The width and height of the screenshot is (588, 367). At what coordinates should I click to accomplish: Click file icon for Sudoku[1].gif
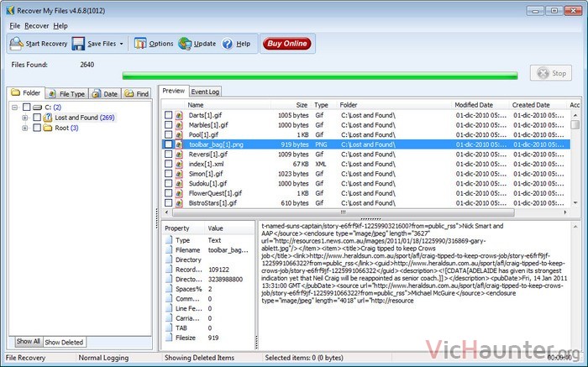(x=179, y=183)
